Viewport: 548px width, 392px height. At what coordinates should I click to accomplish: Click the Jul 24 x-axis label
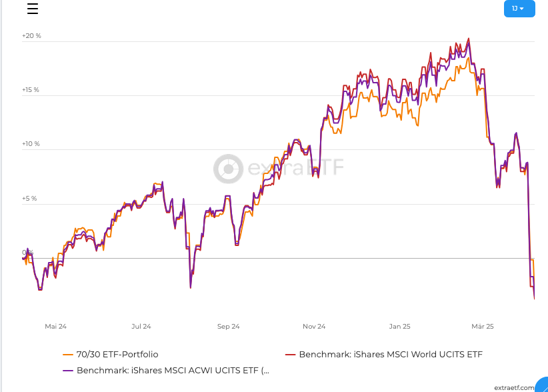[x=141, y=327]
